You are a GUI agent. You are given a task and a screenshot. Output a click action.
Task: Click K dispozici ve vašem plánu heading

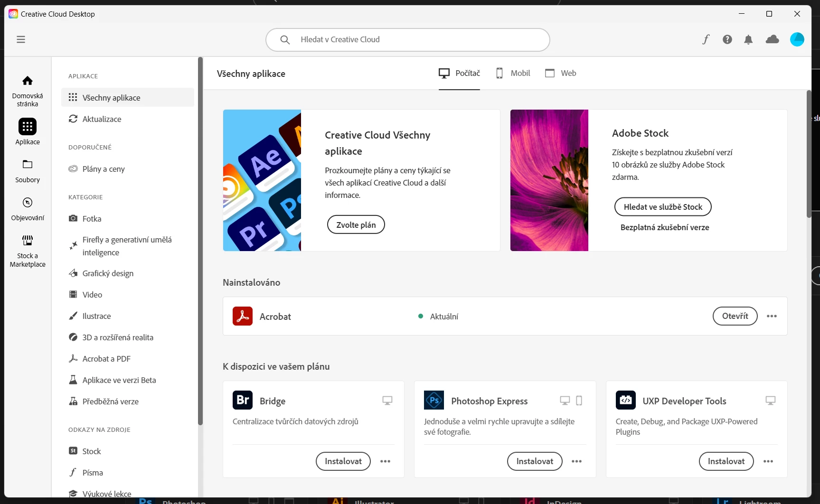point(276,366)
